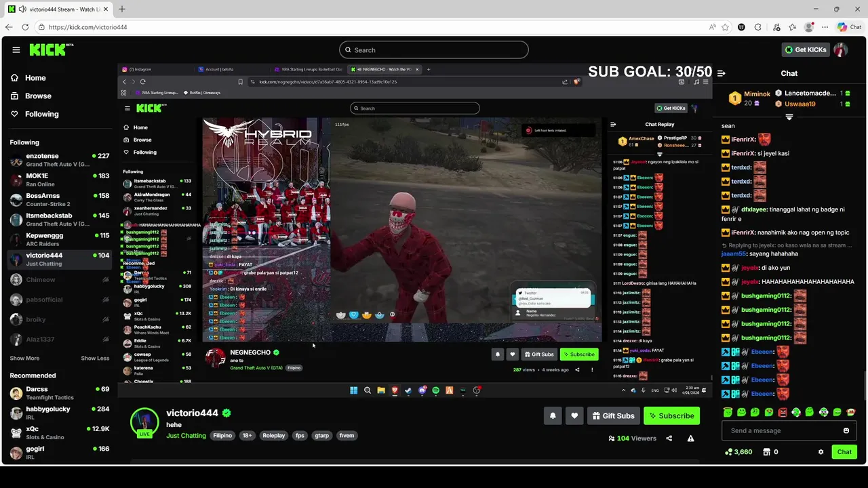Click the Kick Search field
The image size is (868, 488).
tap(434, 49)
